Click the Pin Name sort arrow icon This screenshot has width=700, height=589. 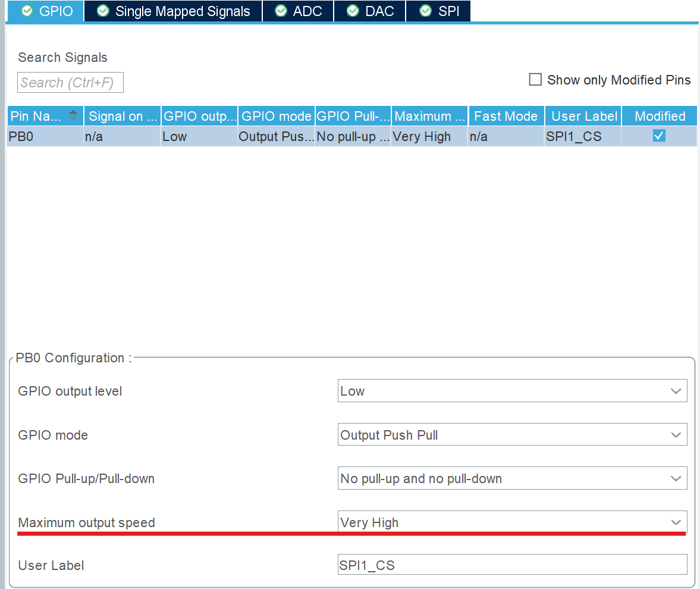click(x=73, y=115)
